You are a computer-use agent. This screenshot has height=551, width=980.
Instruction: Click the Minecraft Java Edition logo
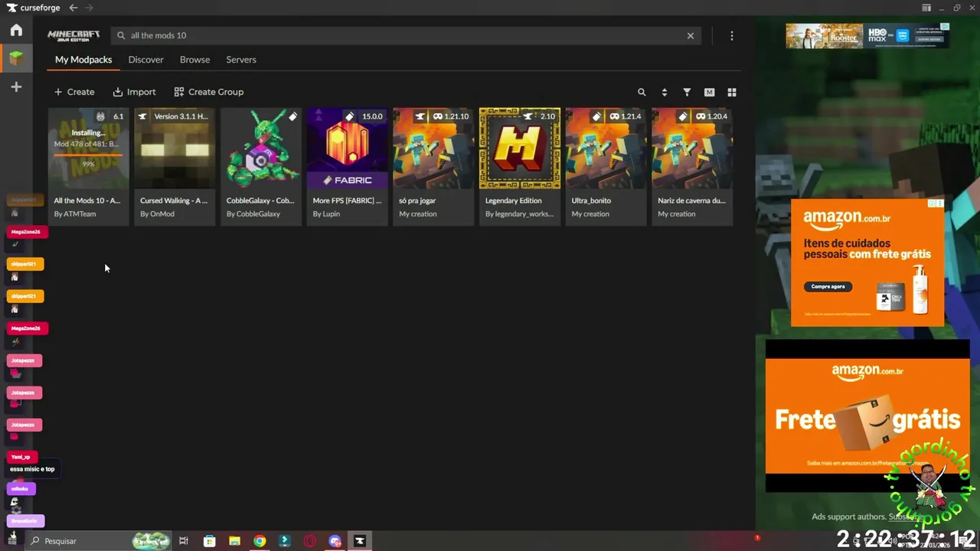pyautogui.click(x=73, y=35)
